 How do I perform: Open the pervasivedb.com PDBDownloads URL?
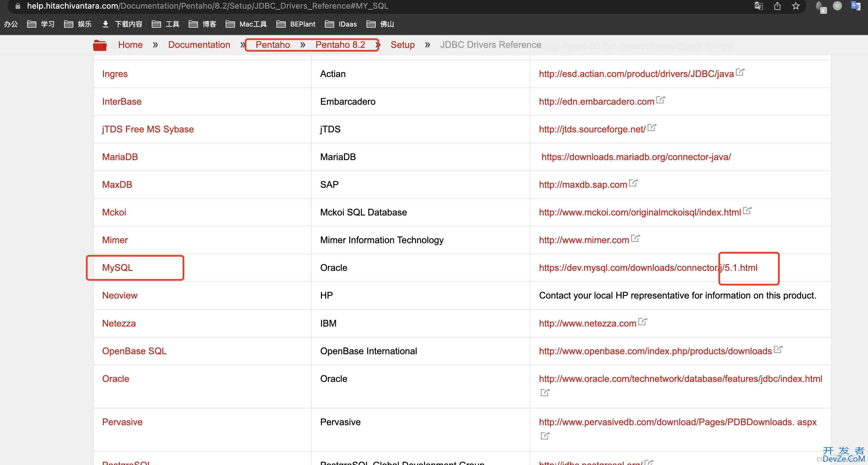678,422
